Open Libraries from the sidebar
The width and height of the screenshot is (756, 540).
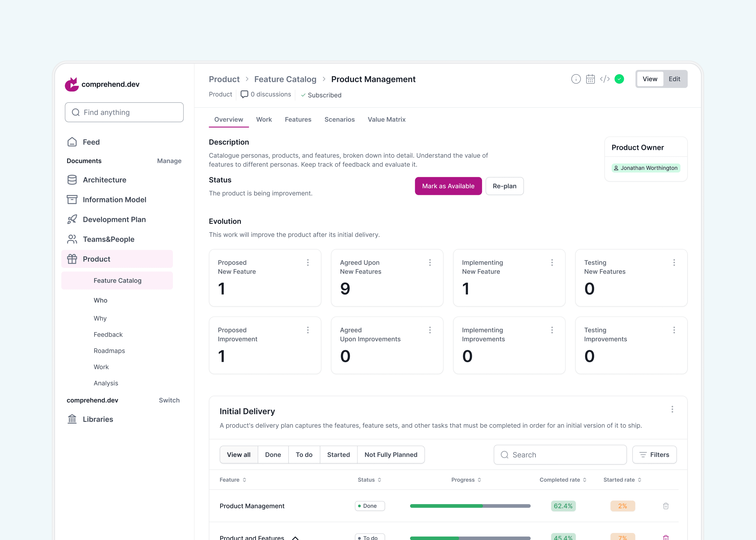pyautogui.click(x=98, y=419)
